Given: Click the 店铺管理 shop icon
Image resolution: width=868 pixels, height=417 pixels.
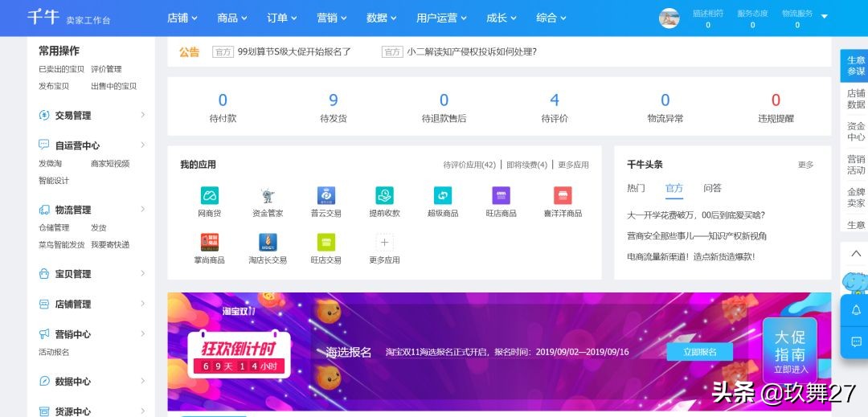Looking at the screenshot, I should click(x=43, y=305).
